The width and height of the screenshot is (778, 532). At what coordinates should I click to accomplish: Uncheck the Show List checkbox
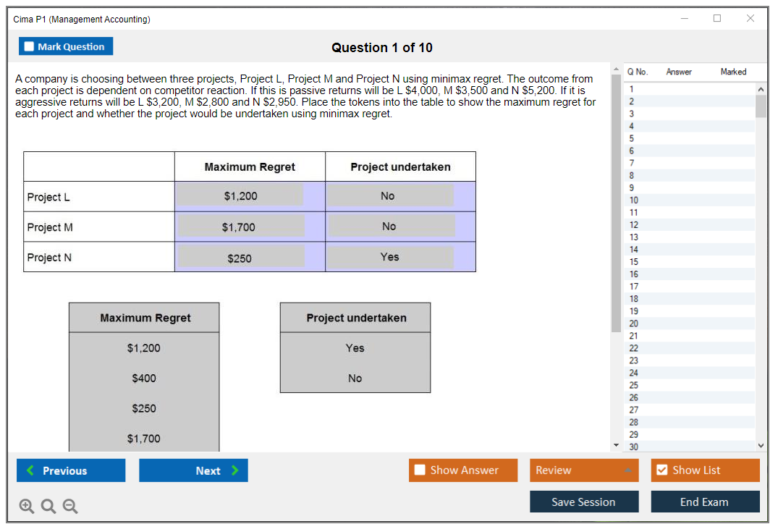[x=661, y=470]
